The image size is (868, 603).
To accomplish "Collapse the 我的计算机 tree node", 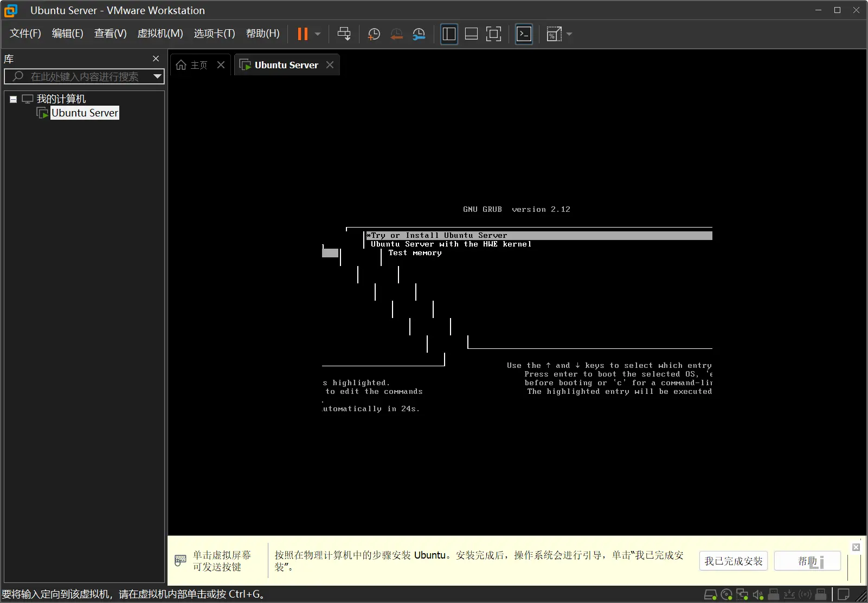I will [x=13, y=99].
